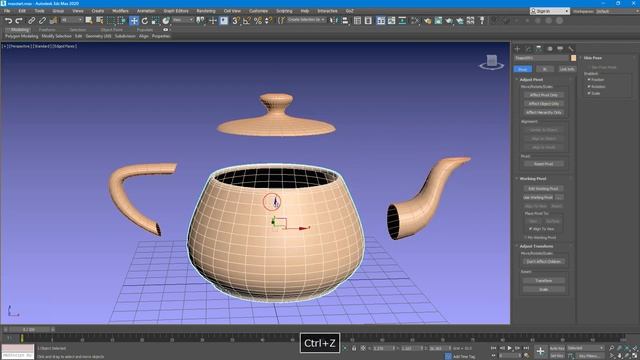Select the Link tool icon

point(31,20)
